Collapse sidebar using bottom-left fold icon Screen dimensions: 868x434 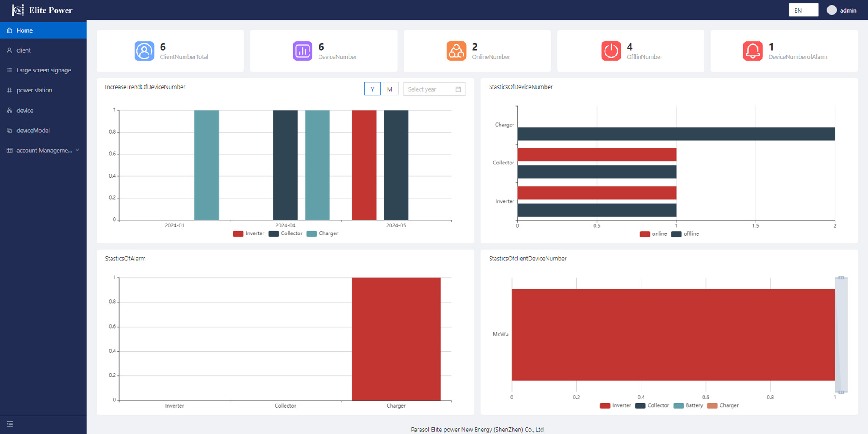coord(10,424)
